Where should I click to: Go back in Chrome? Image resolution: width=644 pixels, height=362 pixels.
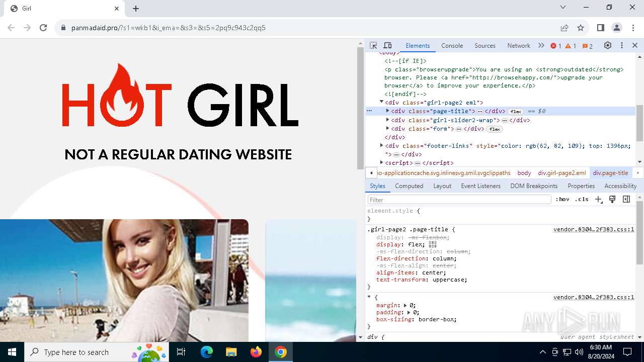(11, 28)
